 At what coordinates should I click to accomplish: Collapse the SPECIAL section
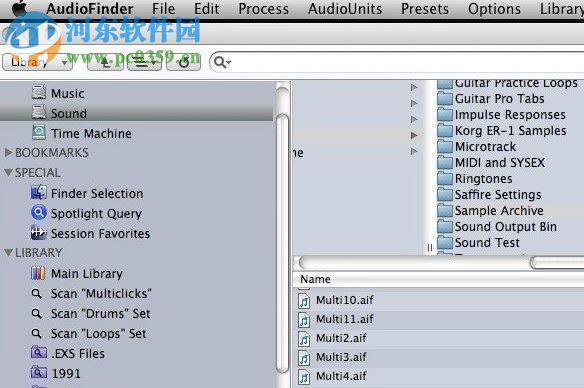coord(8,172)
